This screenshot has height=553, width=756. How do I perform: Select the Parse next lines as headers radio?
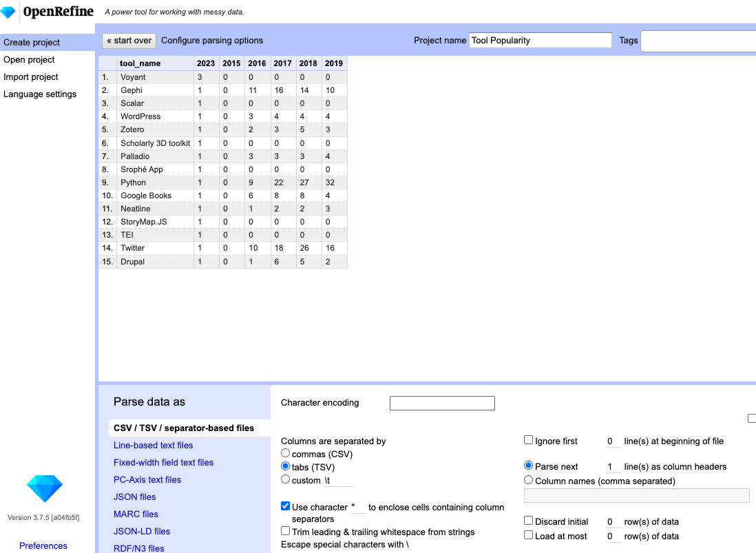[x=528, y=466]
